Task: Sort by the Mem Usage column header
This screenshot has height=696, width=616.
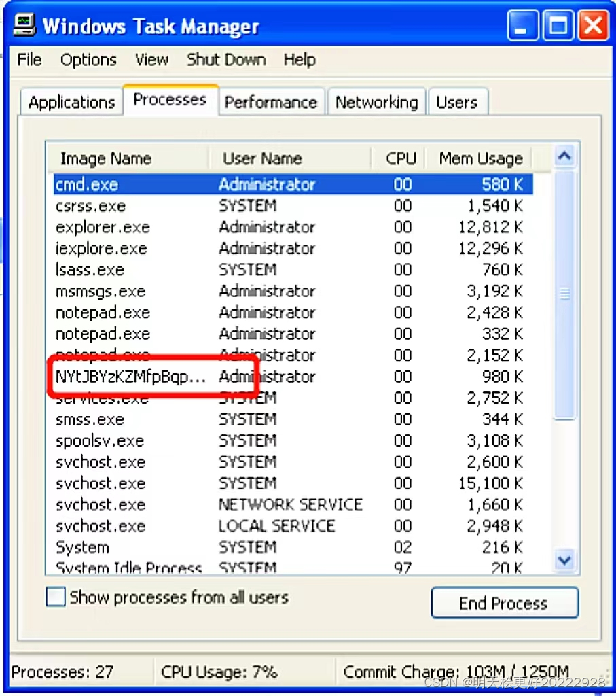Action: coord(479,158)
